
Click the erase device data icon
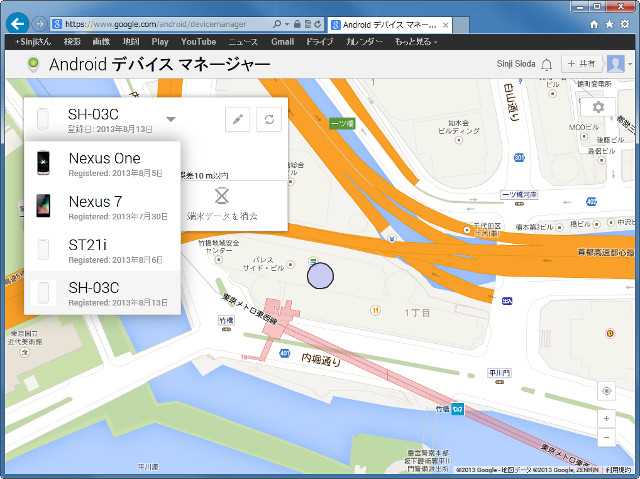point(222,196)
